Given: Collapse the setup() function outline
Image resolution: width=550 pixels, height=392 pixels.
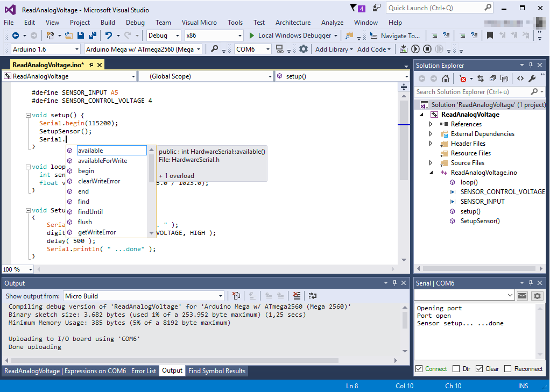Looking at the screenshot, I should pos(28,115).
